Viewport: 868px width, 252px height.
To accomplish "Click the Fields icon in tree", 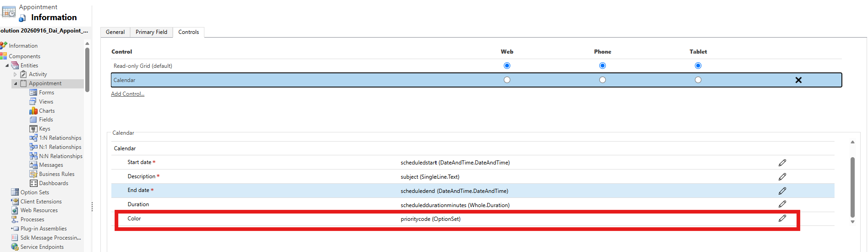I will [33, 120].
